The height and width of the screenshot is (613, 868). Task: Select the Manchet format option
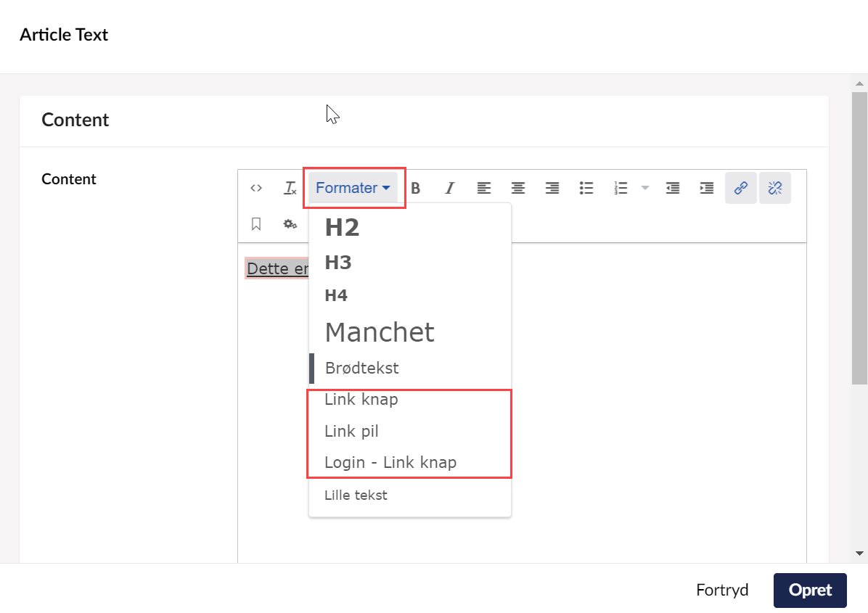380,332
